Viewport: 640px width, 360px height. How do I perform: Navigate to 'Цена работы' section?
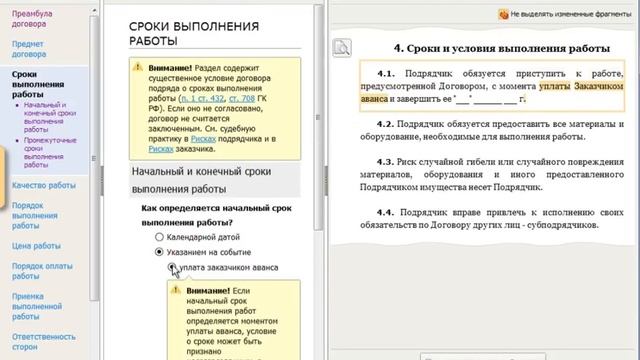click(36, 246)
